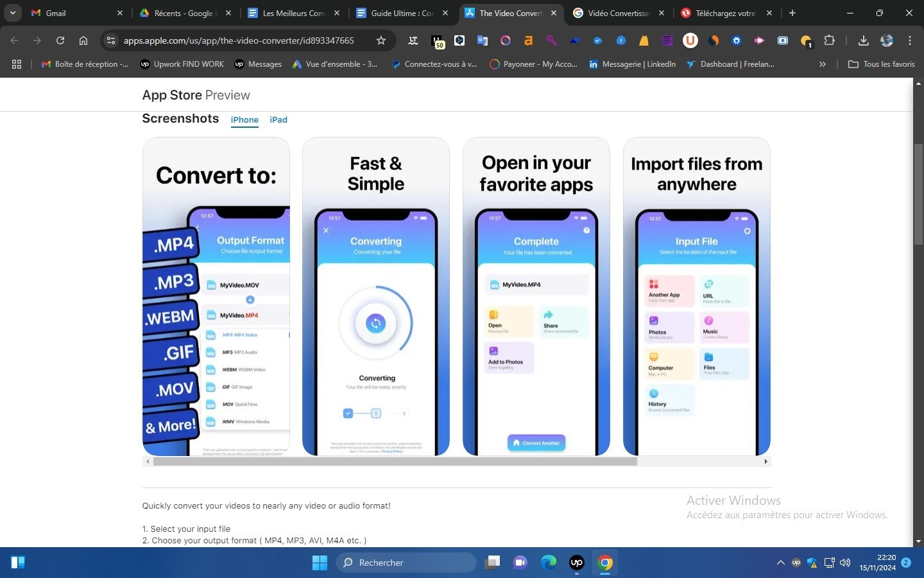Open the Connectez-vous PayPal bookmark
The width and height of the screenshot is (924, 578).
click(434, 64)
